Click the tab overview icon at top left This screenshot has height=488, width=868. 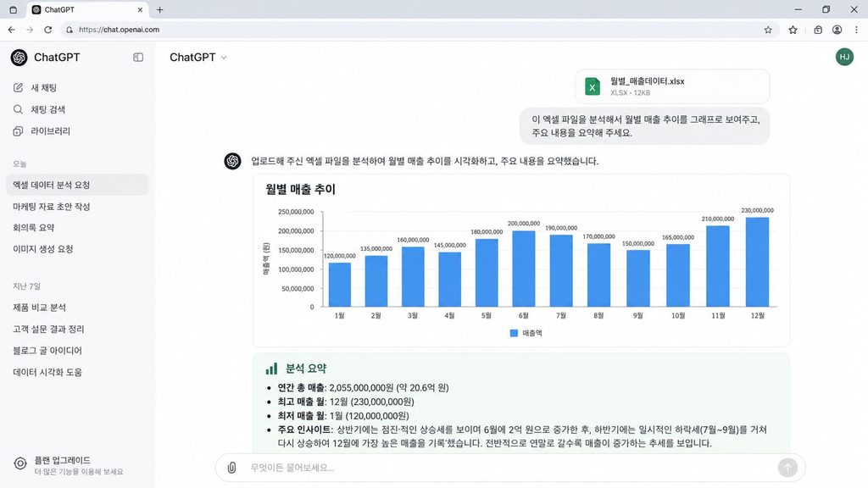point(14,9)
